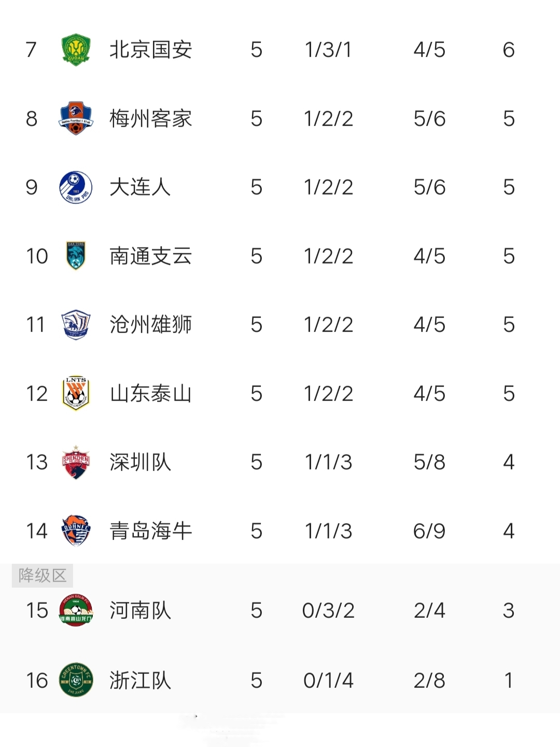Image resolution: width=560 pixels, height=747 pixels.
Task: Open 北京国安 team name link
Action: [150, 50]
